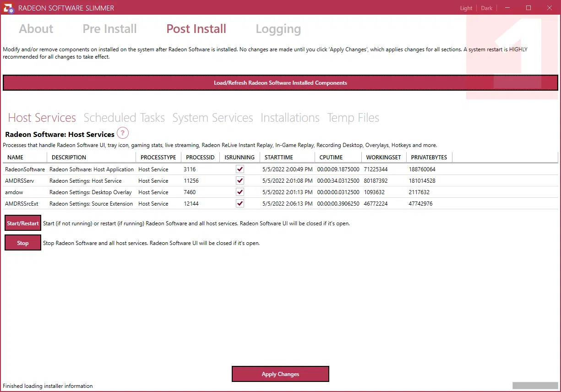The image size is (561, 392).
Task: Switch to the Light theme
Action: click(x=466, y=8)
